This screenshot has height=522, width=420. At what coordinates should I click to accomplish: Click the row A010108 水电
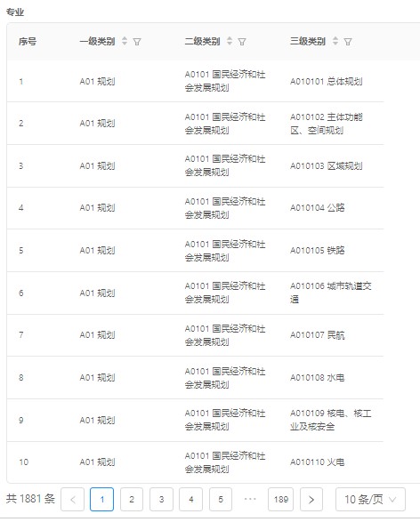click(x=195, y=378)
